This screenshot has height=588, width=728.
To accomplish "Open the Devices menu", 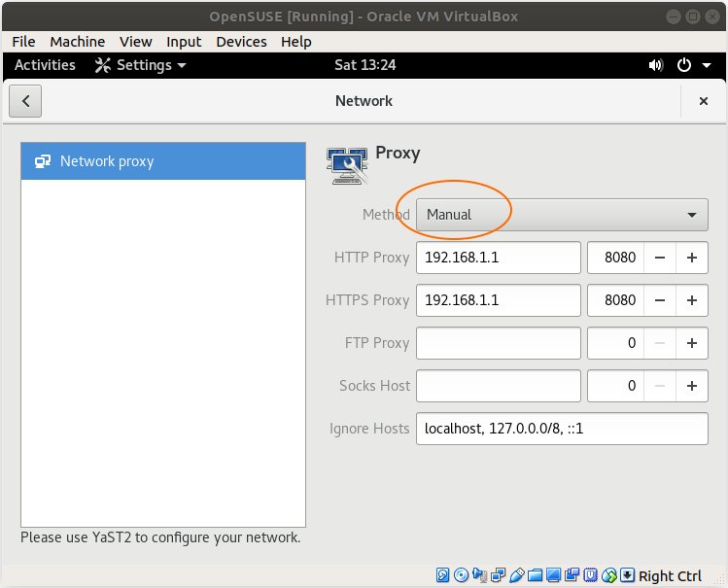I will coord(241,42).
